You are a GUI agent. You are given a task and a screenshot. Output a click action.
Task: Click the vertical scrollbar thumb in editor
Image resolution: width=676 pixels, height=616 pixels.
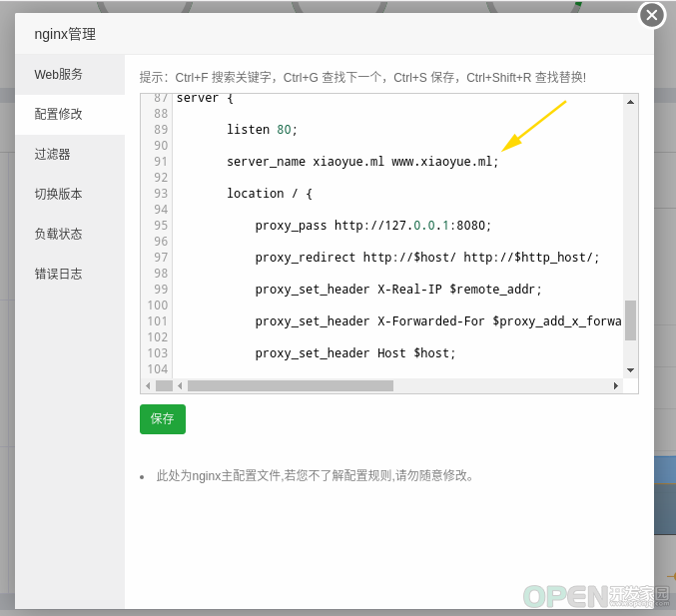coord(630,320)
